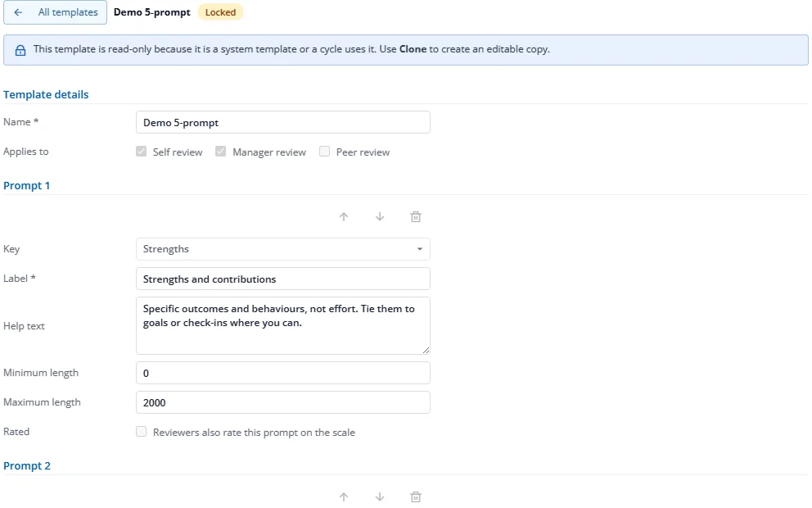Delete Prompt 1 using trash icon
This screenshot has width=812, height=508.
point(415,216)
